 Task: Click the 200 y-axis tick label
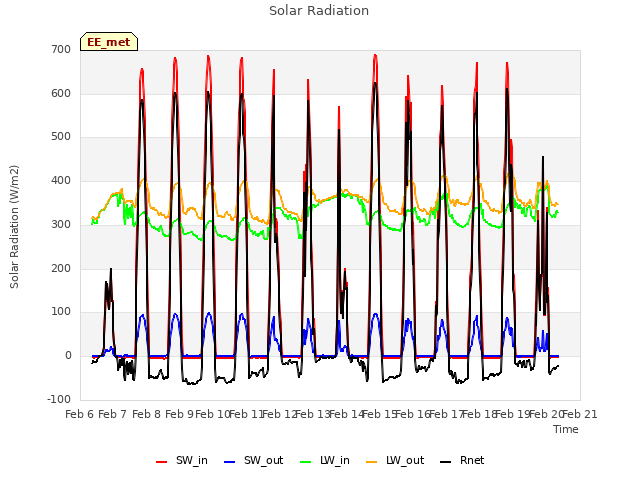(x=61, y=268)
